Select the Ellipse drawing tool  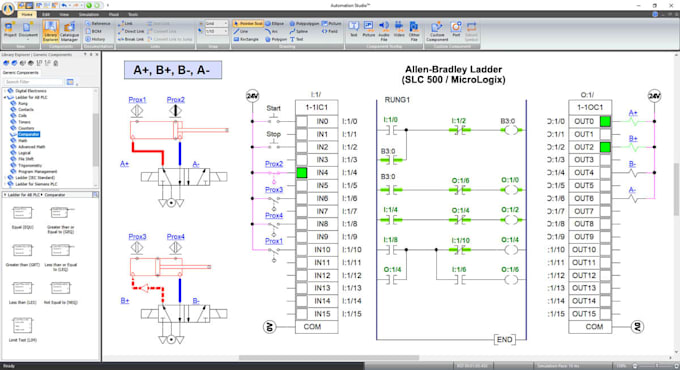coord(275,23)
